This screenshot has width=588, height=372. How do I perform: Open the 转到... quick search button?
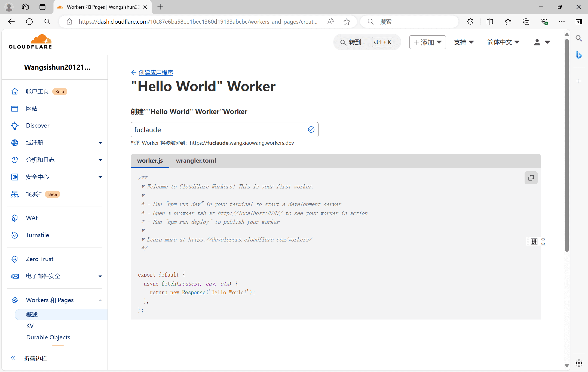click(x=367, y=42)
